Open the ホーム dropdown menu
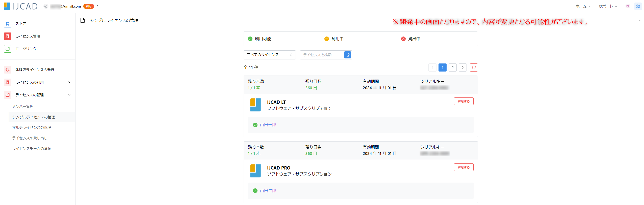Image resolution: width=644 pixels, height=205 pixels. point(583,6)
